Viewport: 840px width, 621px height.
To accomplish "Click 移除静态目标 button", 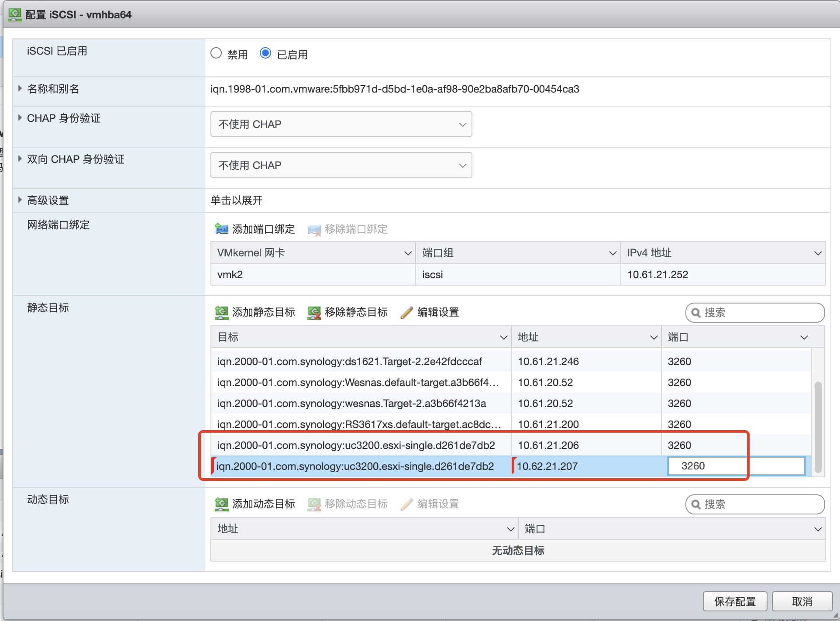I will point(348,312).
